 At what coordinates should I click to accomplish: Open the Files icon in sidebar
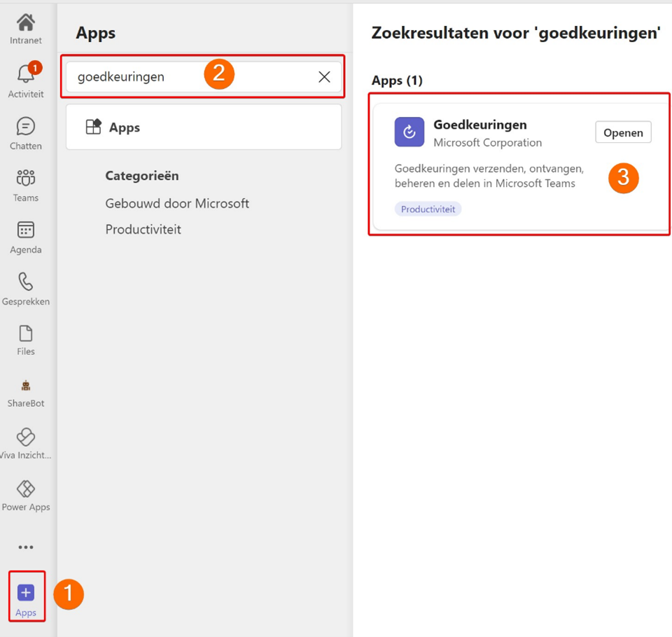26,335
